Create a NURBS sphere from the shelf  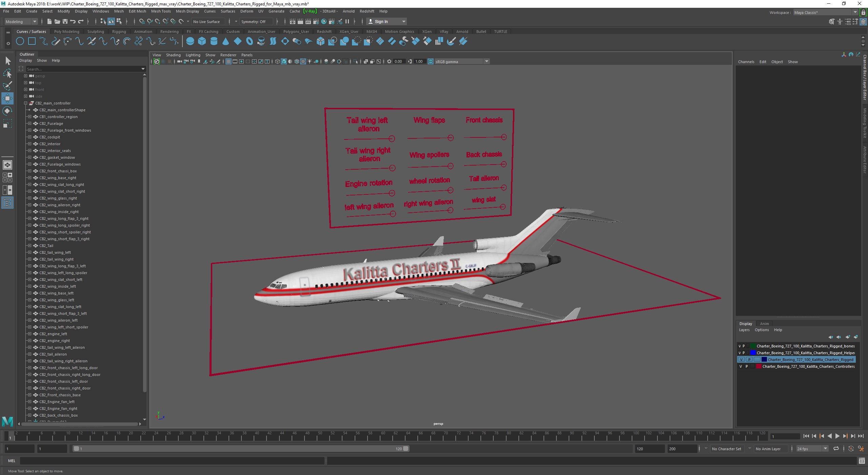(x=190, y=41)
